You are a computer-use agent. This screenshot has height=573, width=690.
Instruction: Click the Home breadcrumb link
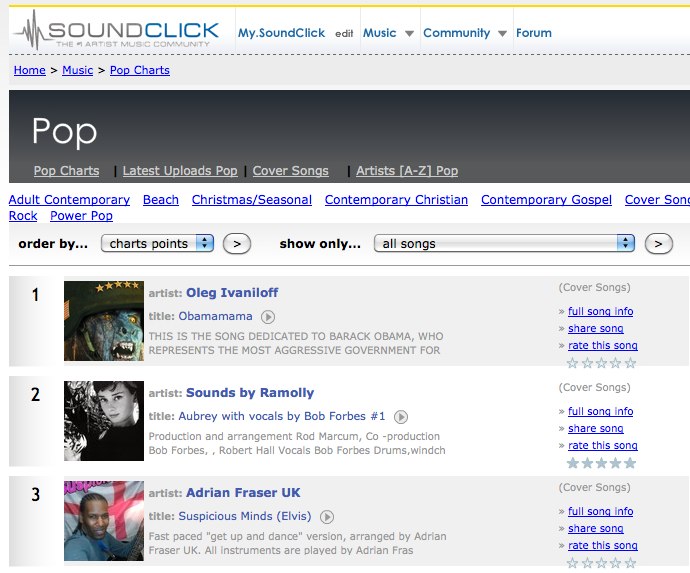[x=29, y=70]
